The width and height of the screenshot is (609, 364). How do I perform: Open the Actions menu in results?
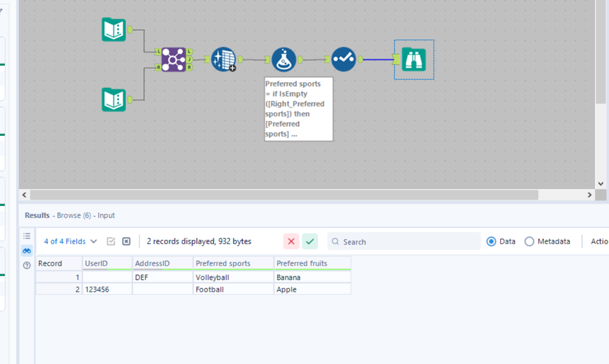pyautogui.click(x=599, y=241)
